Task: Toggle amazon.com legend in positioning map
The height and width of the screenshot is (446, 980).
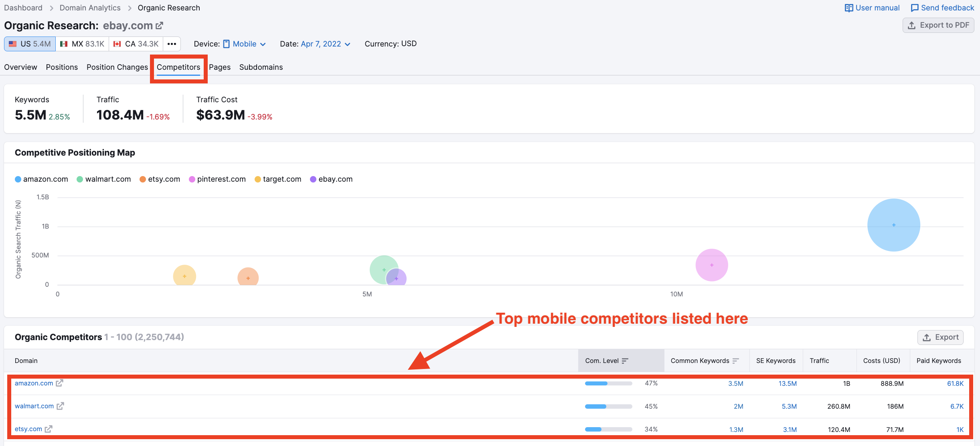Action: tap(41, 179)
